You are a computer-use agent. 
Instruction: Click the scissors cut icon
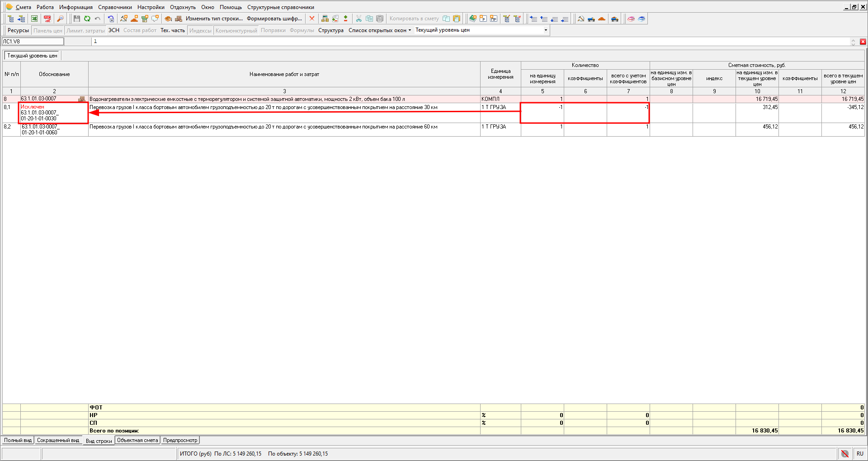pyautogui.click(x=359, y=19)
